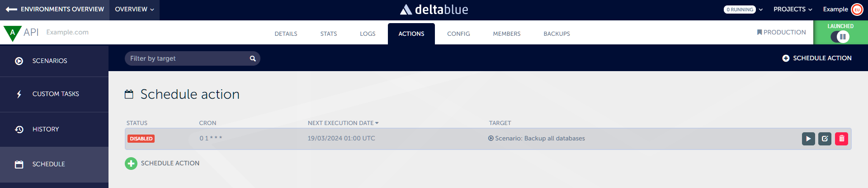Open the Backups tab
Screen dimensions: 868x188
tap(557, 34)
